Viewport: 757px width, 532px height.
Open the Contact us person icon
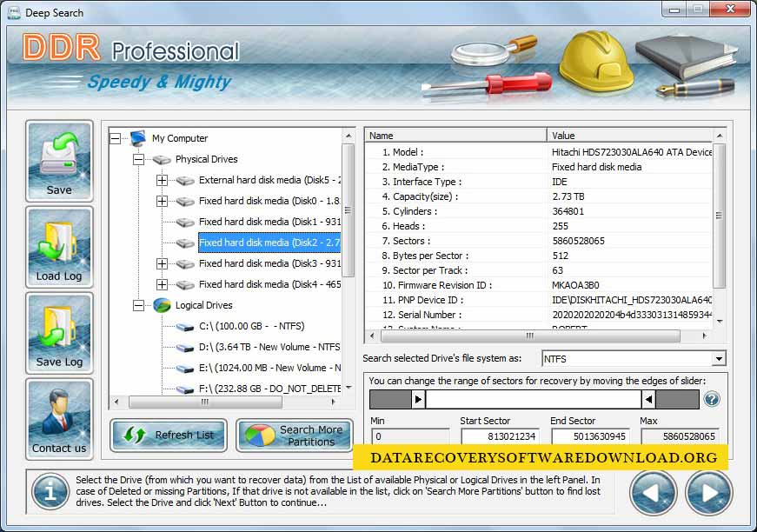pyautogui.click(x=59, y=418)
